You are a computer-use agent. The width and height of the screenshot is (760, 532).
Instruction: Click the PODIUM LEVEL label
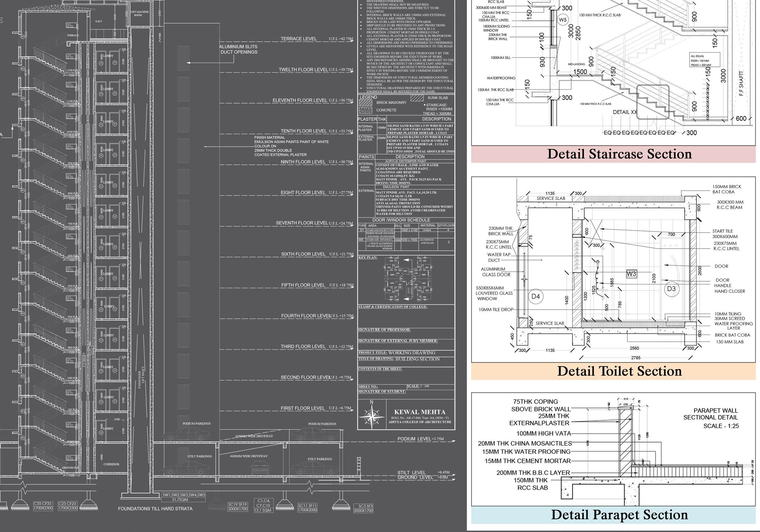tap(414, 439)
